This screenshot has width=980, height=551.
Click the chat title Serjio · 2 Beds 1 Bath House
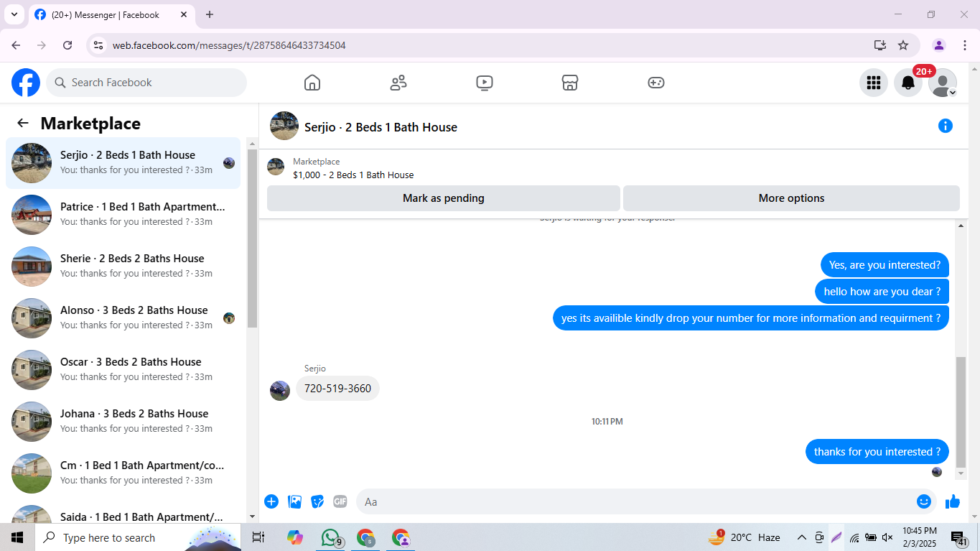click(x=381, y=127)
